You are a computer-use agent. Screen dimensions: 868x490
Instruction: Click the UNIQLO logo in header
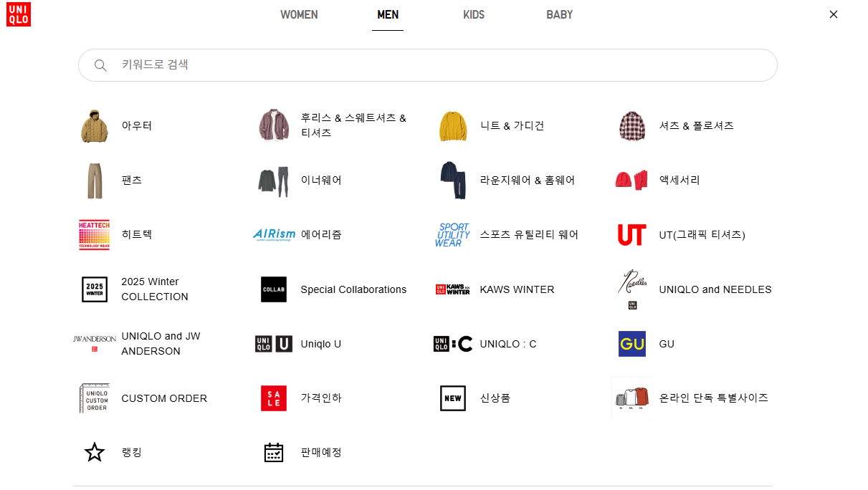[x=19, y=14]
